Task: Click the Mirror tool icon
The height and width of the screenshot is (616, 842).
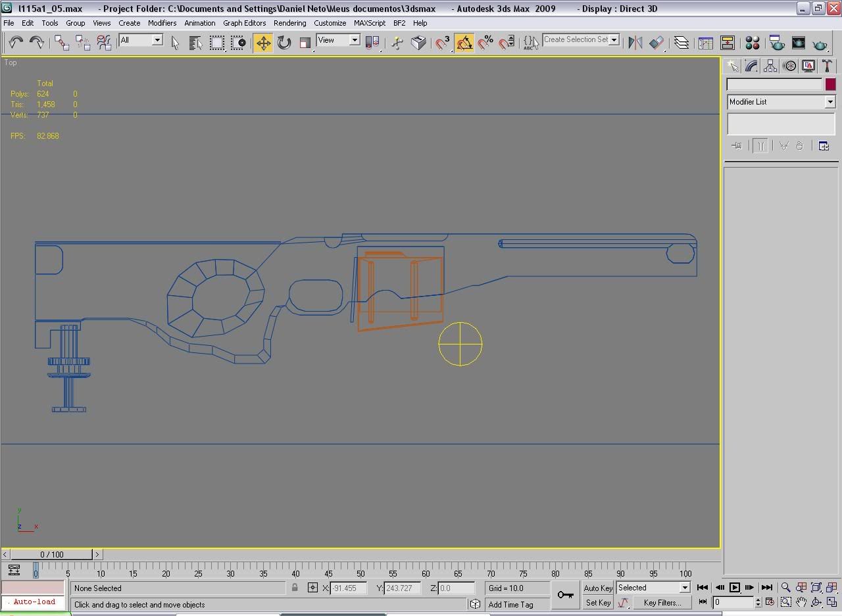Action: coord(635,43)
